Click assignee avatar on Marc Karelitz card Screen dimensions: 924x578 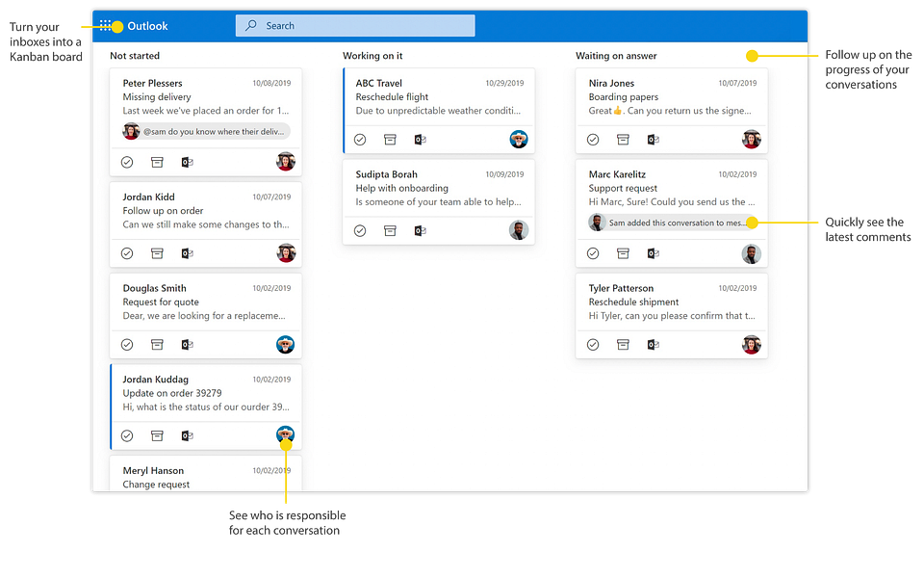pyautogui.click(x=752, y=254)
